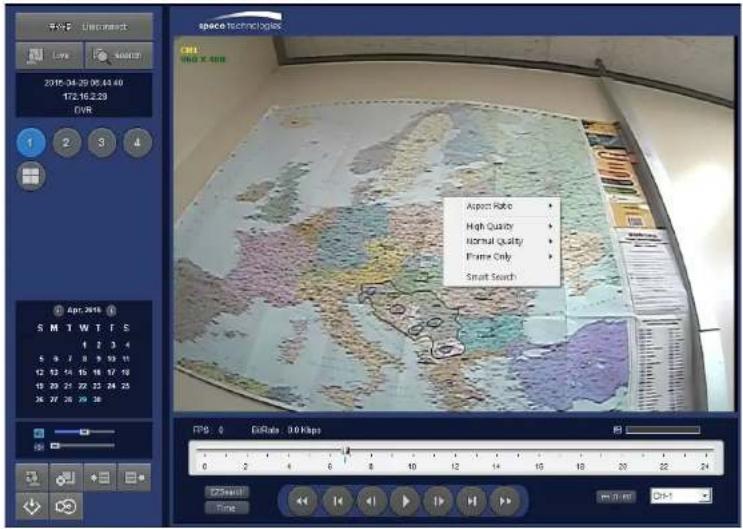Adjust the upper volume slider
Viewport: 743px width, 529px height.
84,432
